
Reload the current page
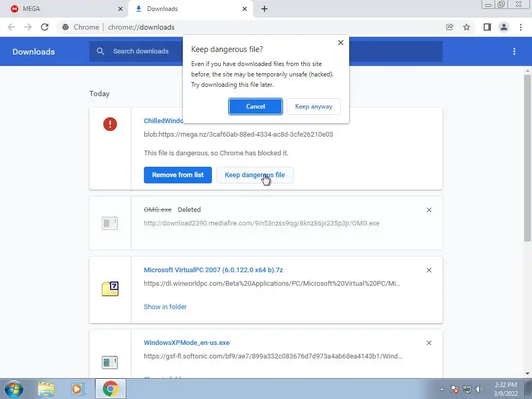coord(45,27)
